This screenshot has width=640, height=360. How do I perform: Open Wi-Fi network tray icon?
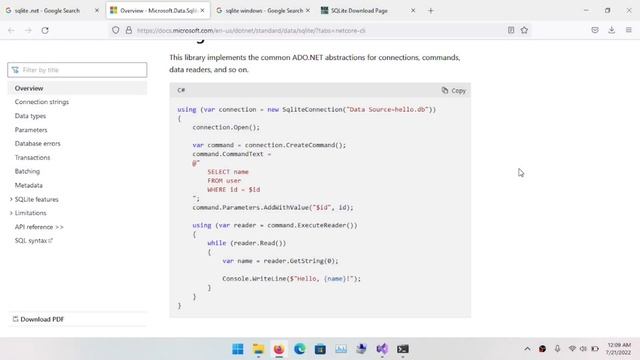pyautogui.click(x=572, y=349)
